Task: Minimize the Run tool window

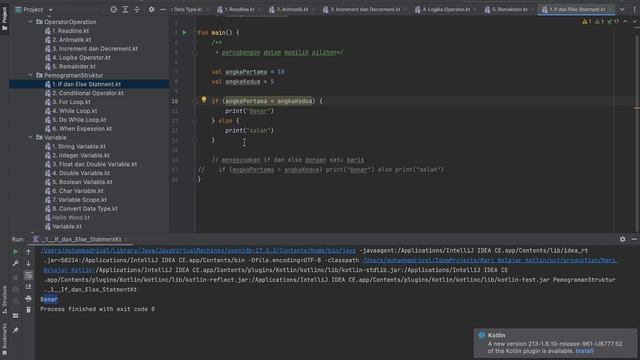Action: [634, 239]
